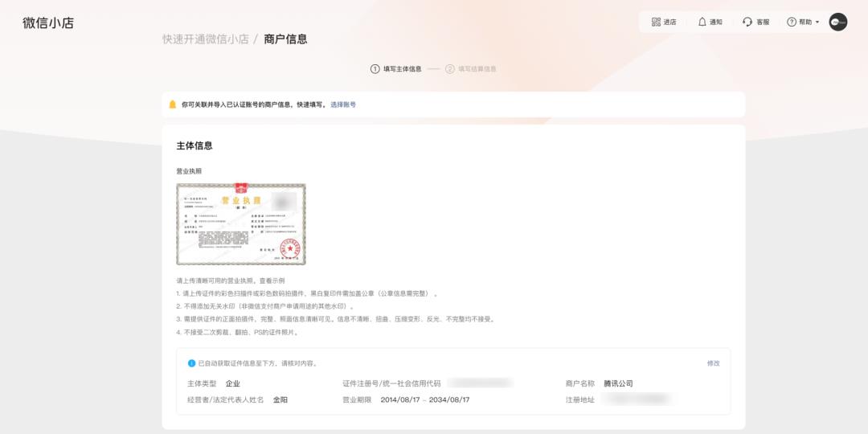Viewport: 868px width, 434px height.
Task: Open notifications via the bell icon
Action: (x=702, y=23)
